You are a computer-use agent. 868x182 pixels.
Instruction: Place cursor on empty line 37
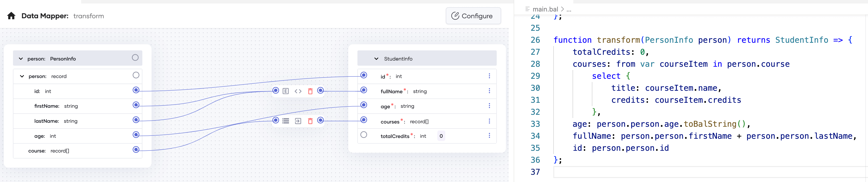pyautogui.click(x=711, y=172)
